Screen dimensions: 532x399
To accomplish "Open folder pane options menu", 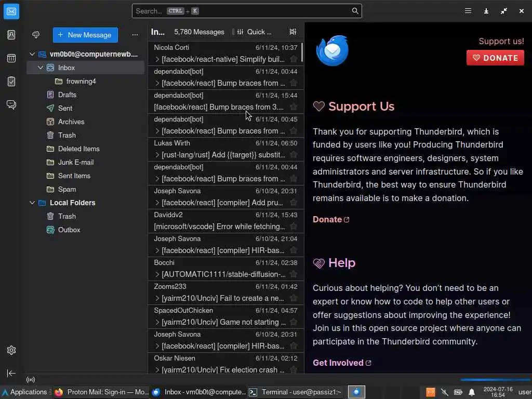I will click(x=135, y=35).
